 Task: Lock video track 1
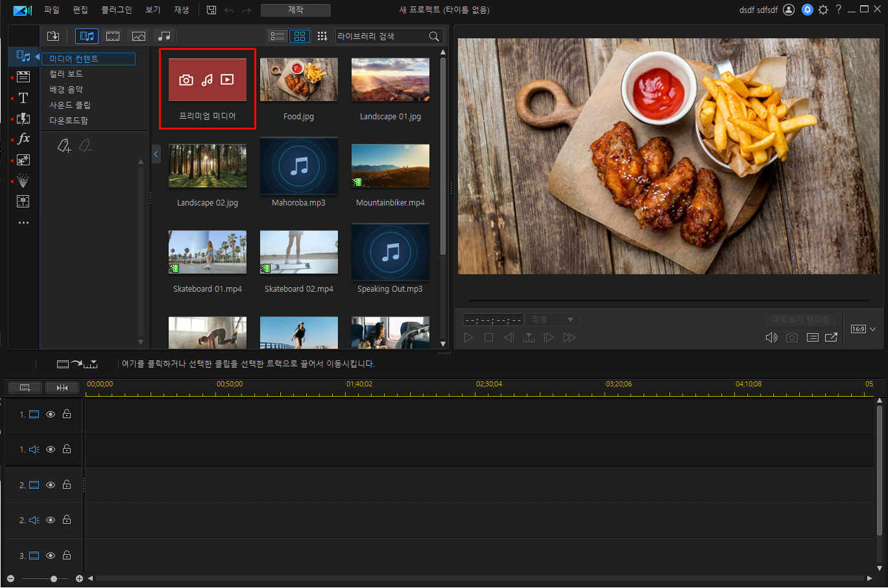pos(67,414)
